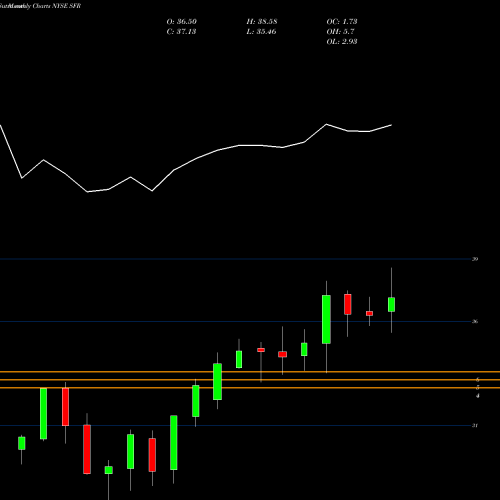
Task: Click the 'OL: 2.93' reading
Action: 342,42
